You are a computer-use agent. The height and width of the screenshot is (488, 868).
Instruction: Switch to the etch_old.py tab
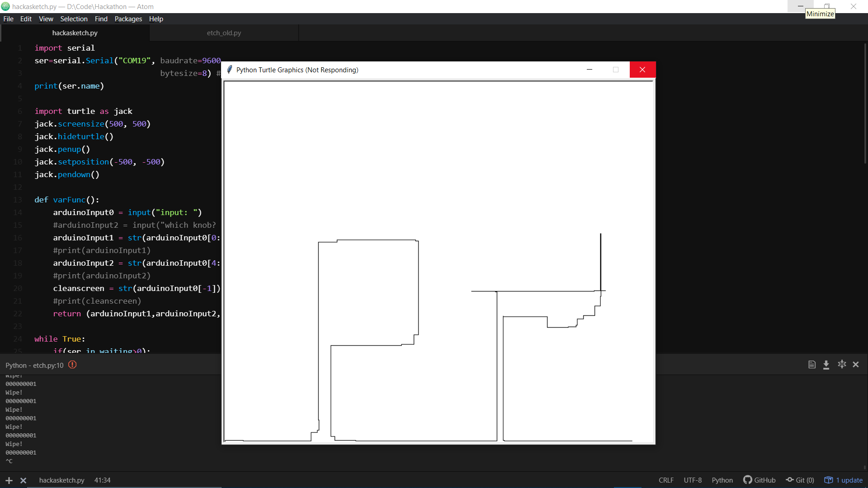click(x=224, y=33)
